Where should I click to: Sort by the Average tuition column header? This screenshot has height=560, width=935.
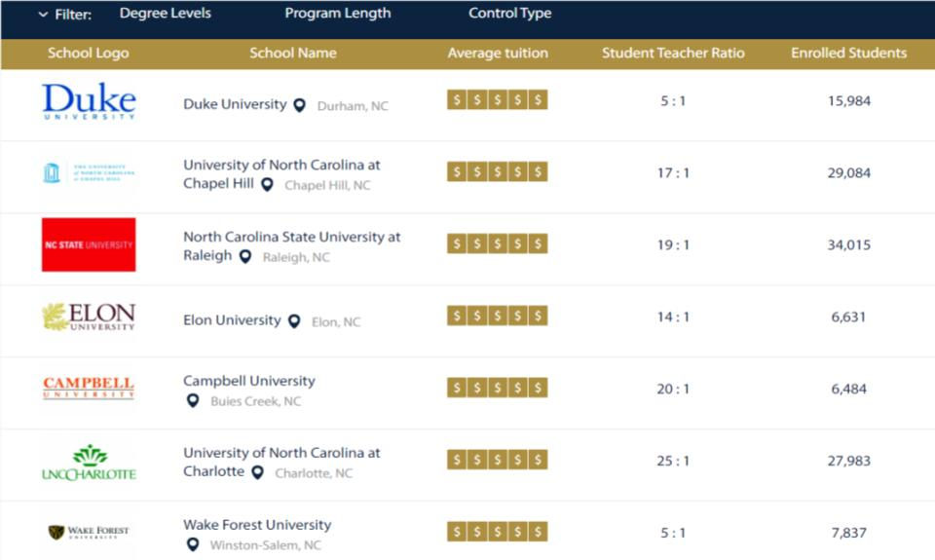(x=498, y=53)
